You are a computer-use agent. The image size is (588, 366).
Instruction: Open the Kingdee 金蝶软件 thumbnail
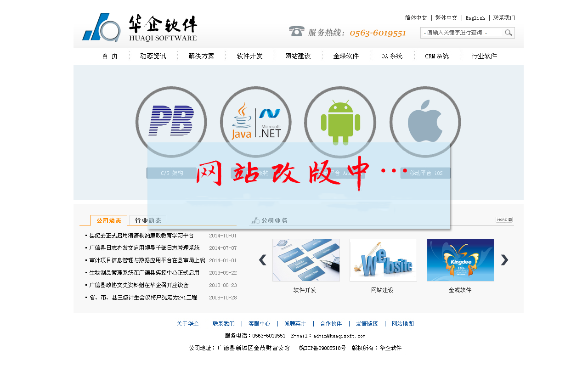pyautogui.click(x=460, y=260)
